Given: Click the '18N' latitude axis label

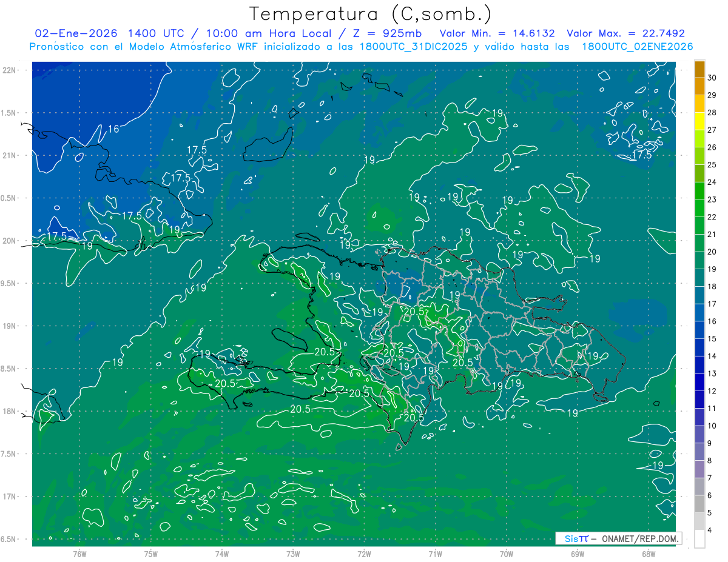Looking at the screenshot, I should (x=10, y=412).
